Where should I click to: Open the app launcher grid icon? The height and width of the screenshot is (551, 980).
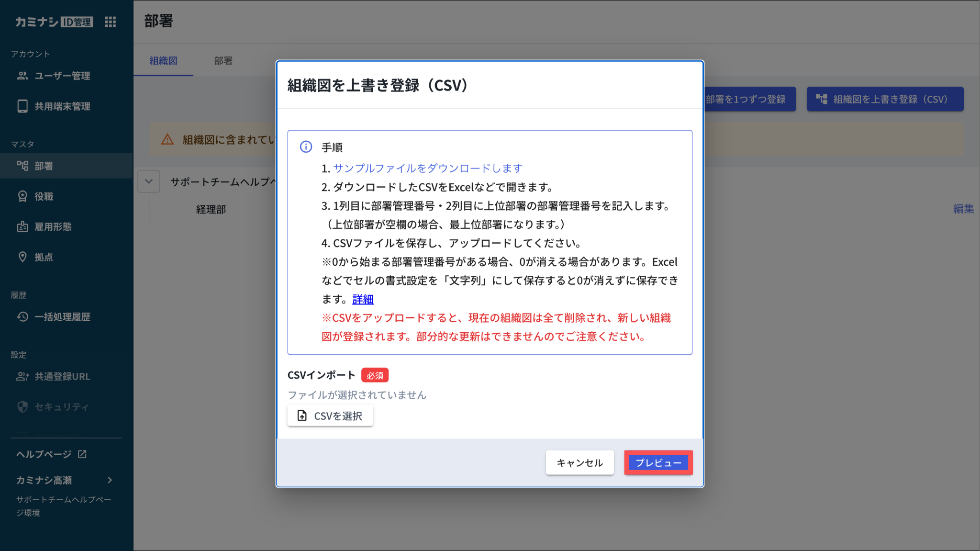tap(111, 22)
